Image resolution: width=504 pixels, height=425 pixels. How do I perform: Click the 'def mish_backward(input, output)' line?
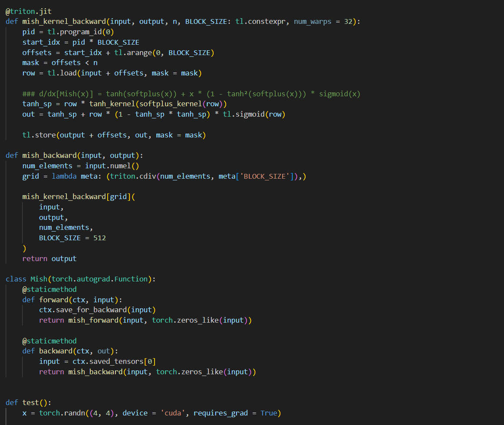pyautogui.click(x=74, y=155)
